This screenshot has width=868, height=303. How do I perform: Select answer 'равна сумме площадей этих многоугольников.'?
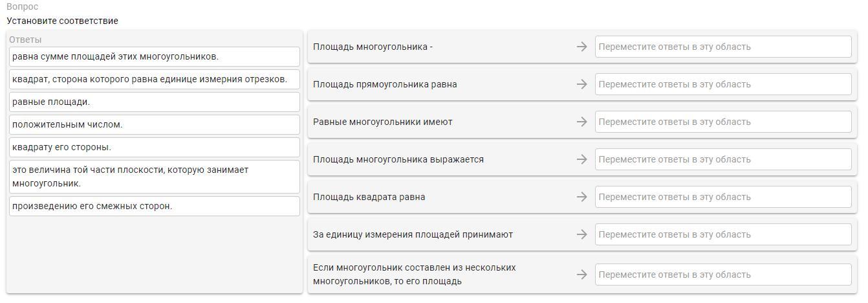click(x=155, y=56)
